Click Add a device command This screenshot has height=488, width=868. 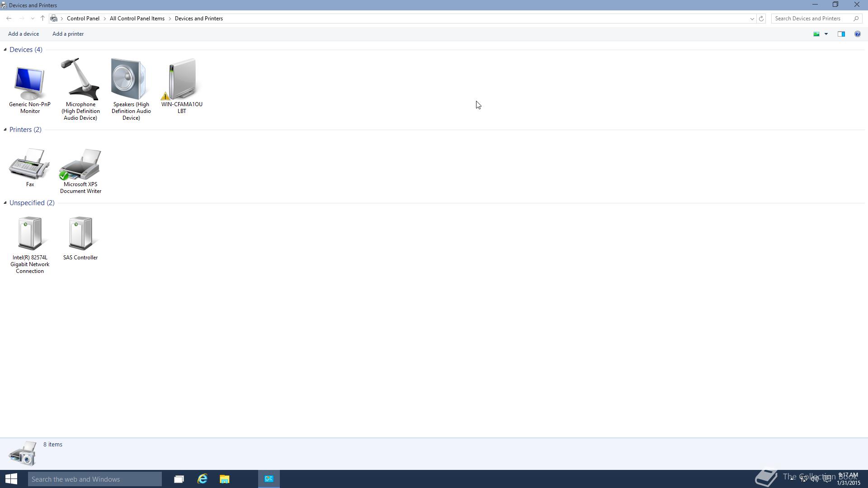(x=24, y=34)
